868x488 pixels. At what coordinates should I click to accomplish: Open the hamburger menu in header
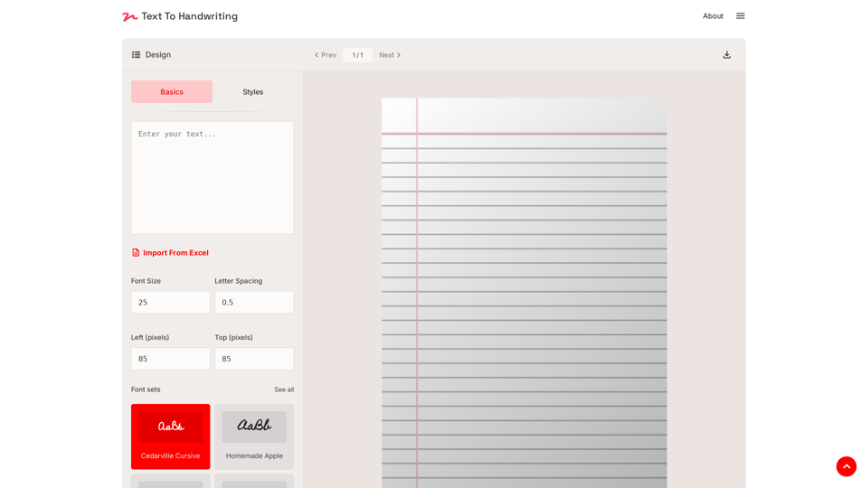[740, 16]
